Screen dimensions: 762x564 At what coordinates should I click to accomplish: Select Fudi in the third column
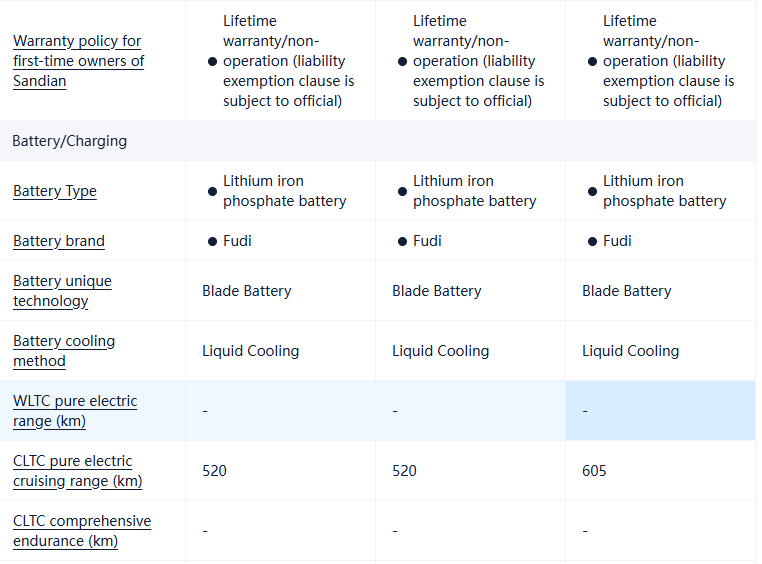pos(617,241)
